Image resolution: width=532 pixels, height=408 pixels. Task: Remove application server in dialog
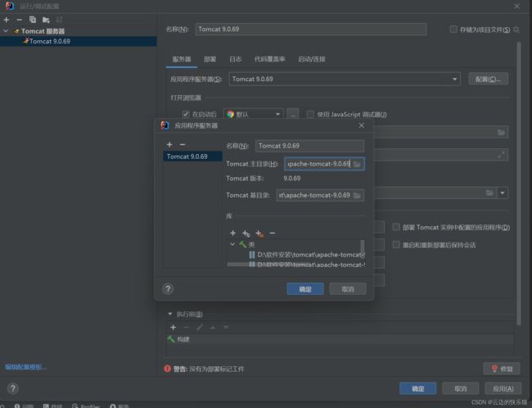(x=183, y=145)
